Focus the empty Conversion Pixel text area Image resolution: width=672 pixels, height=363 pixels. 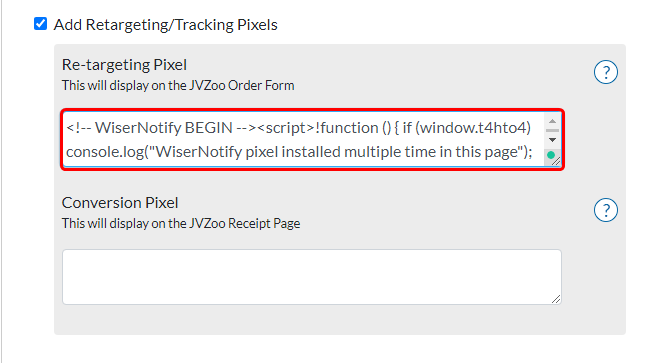click(312, 277)
